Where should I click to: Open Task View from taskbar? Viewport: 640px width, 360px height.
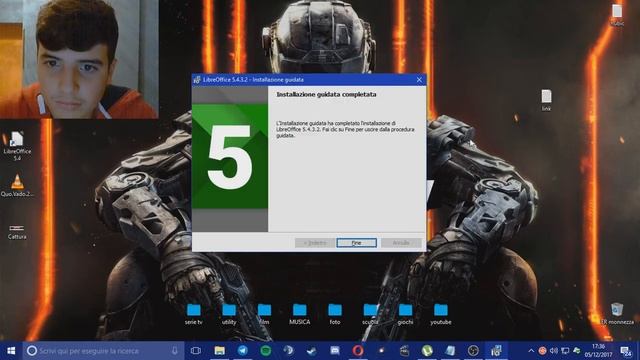click(x=196, y=351)
